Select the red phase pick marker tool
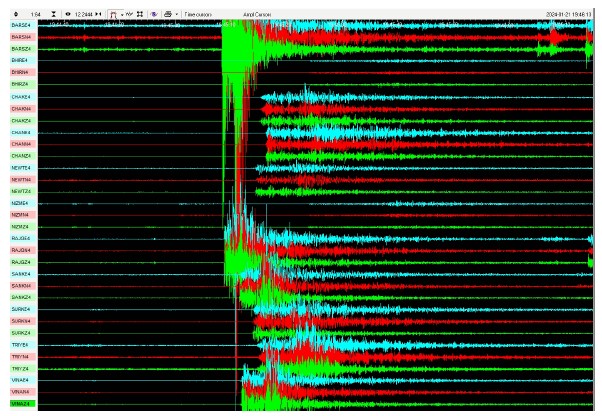Viewport: 602px width, 416px height. [113, 15]
